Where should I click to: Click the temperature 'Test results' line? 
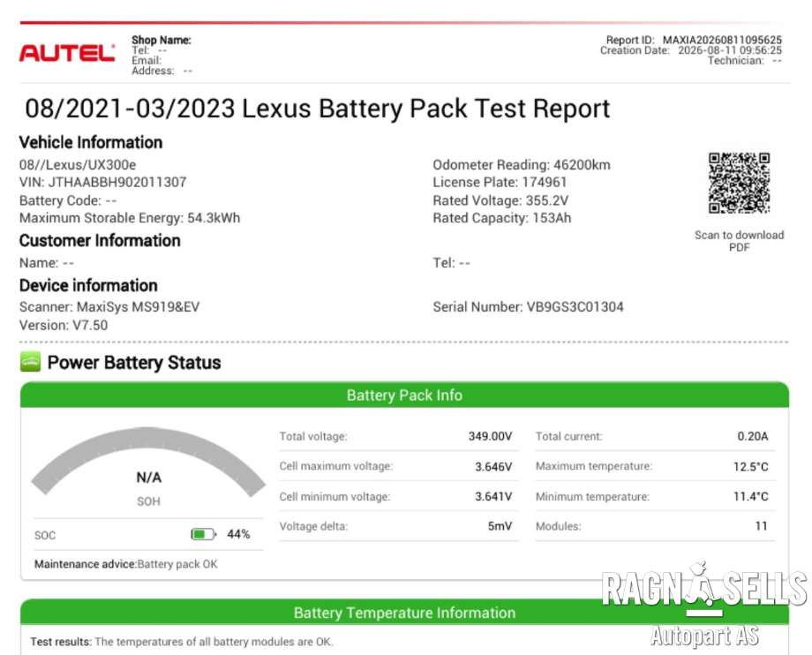181,642
